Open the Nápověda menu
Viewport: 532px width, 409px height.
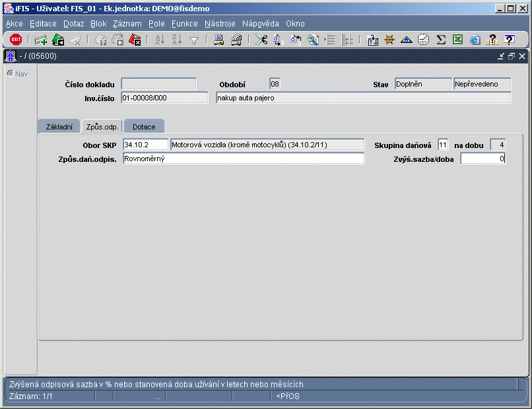tap(261, 24)
